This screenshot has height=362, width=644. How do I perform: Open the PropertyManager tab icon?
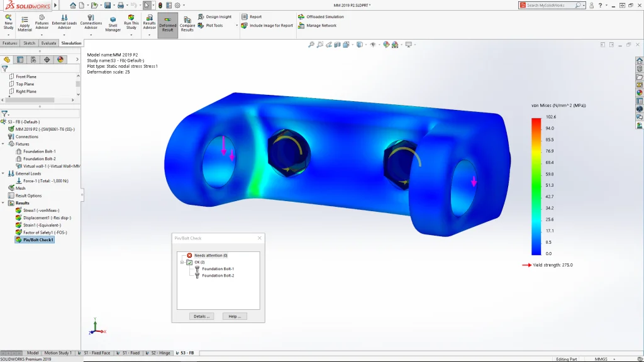coord(19,60)
